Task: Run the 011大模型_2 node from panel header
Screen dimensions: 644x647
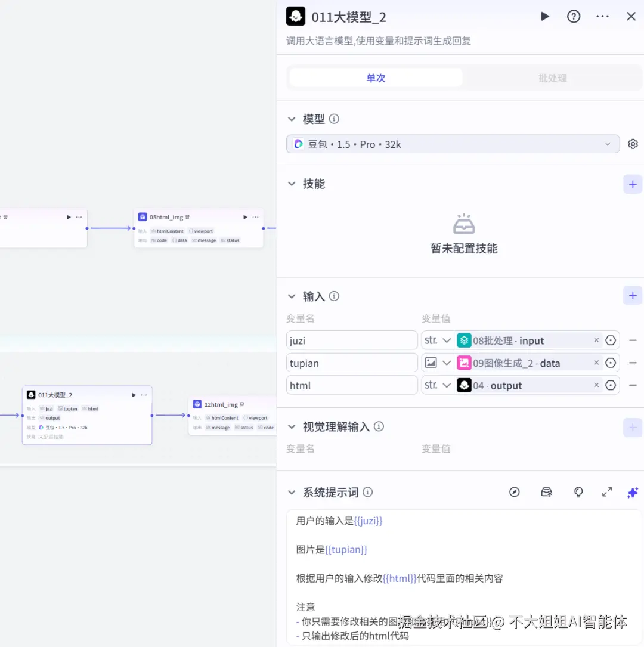Action: 544,17
